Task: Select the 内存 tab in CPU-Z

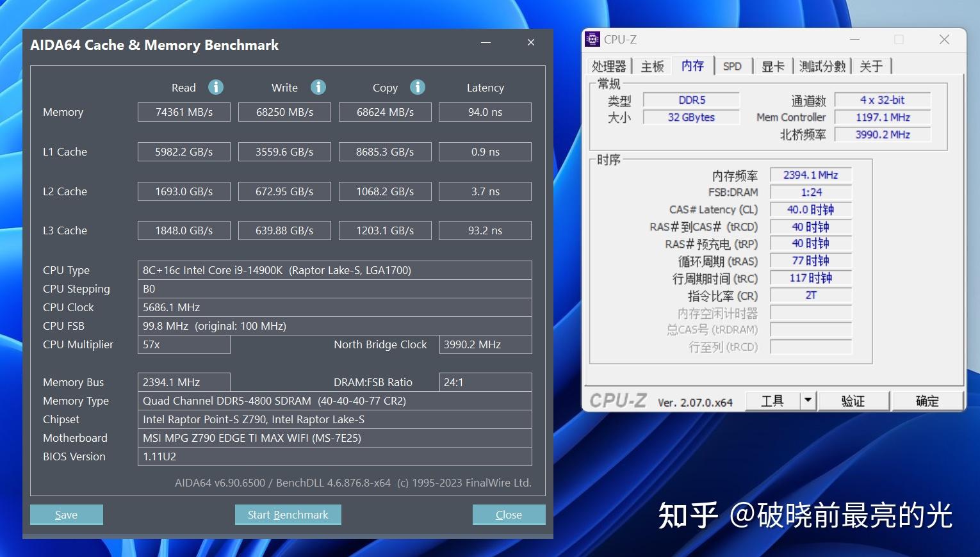Action: coord(692,65)
